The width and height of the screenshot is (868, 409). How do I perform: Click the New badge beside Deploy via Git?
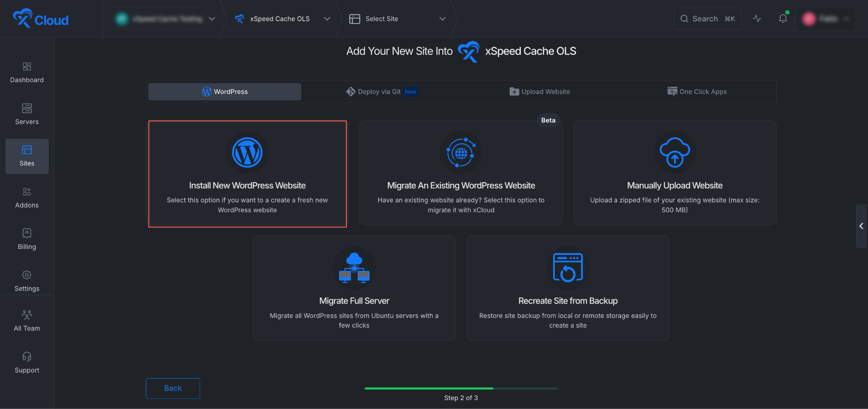410,91
